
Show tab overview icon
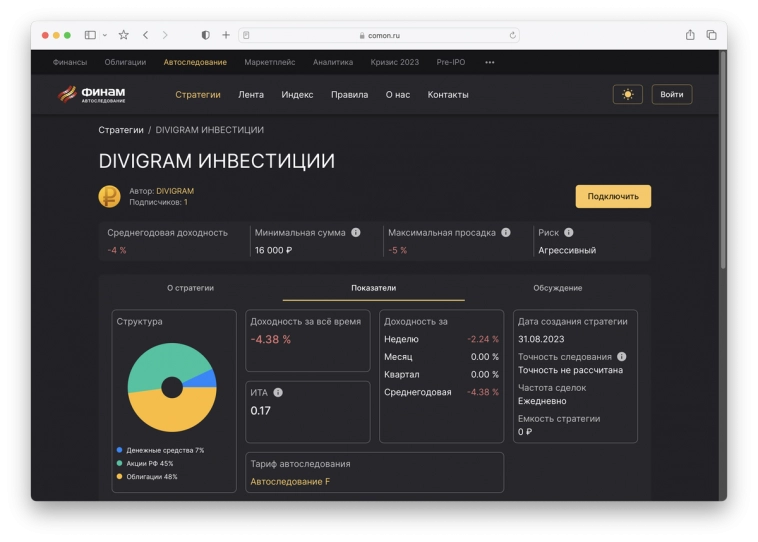[712, 35]
